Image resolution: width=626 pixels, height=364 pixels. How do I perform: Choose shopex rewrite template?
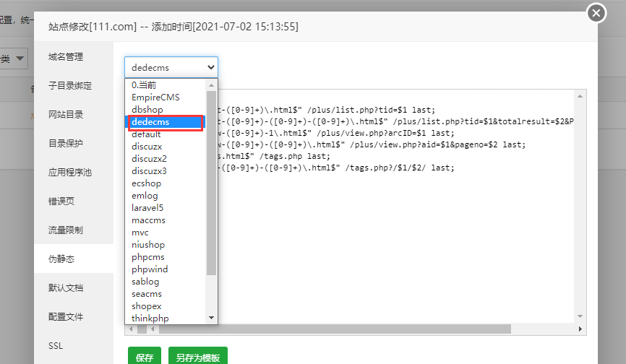166,306
